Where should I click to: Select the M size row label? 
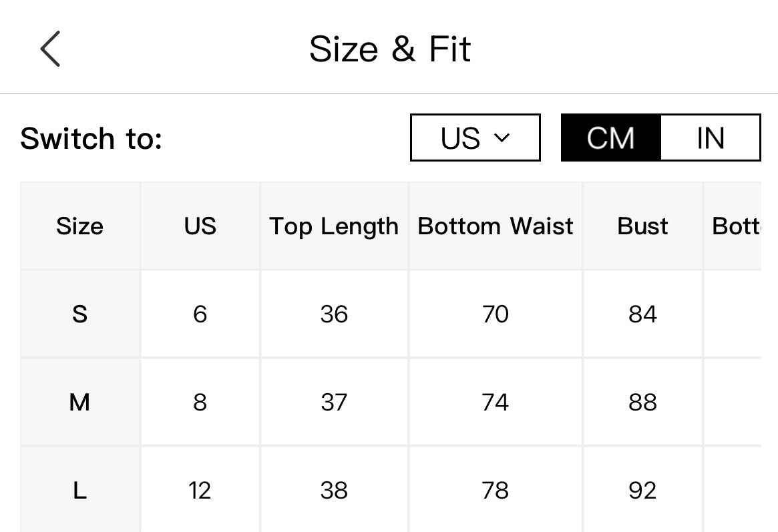[80, 402]
